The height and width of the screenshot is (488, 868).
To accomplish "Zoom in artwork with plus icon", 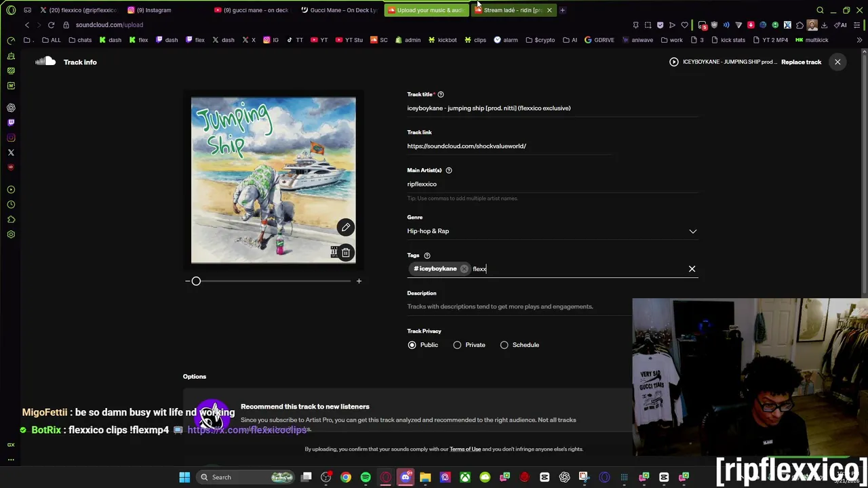I will (359, 281).
